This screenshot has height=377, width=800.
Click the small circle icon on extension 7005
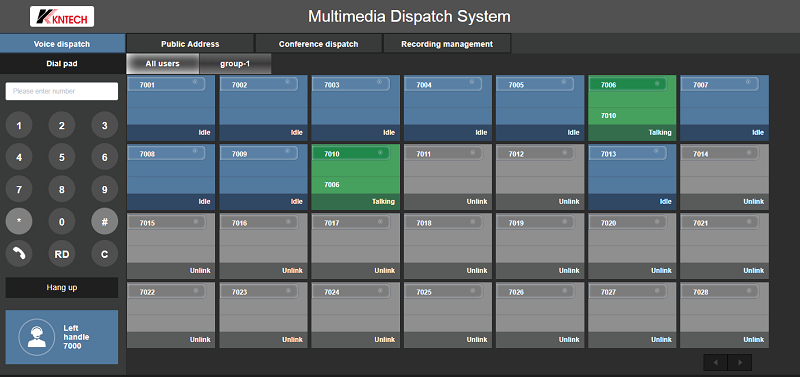[564, 82]
